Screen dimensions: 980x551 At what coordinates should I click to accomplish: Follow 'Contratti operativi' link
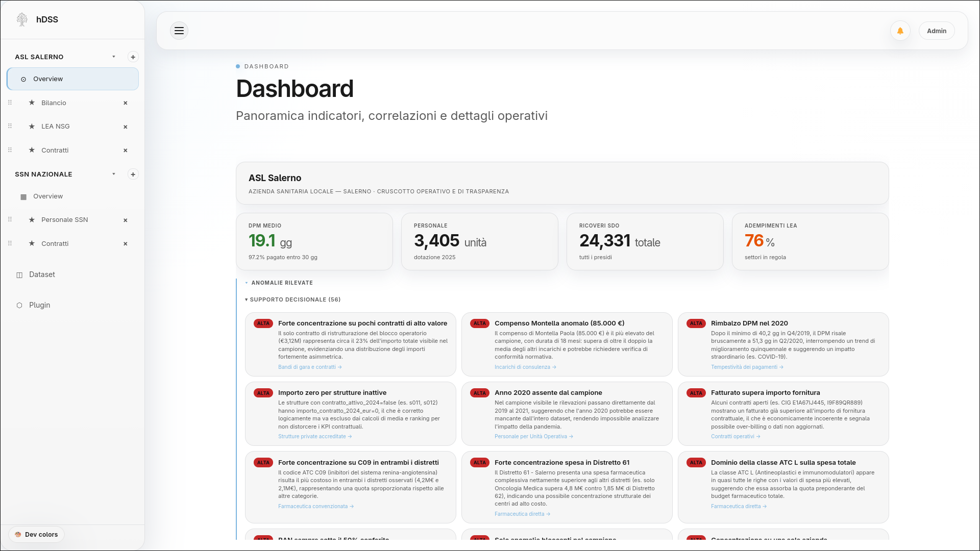[736, 437]
